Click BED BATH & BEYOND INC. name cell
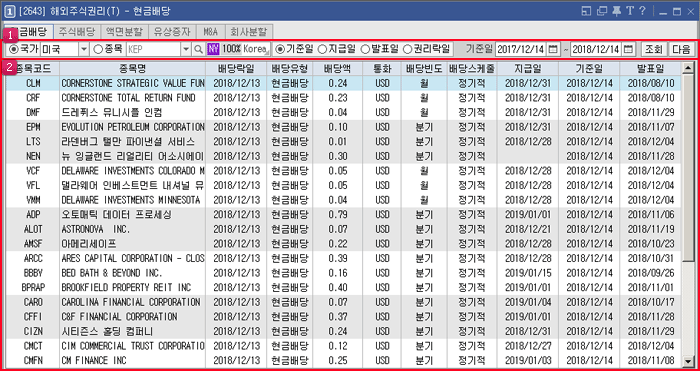 coord(133,273)
